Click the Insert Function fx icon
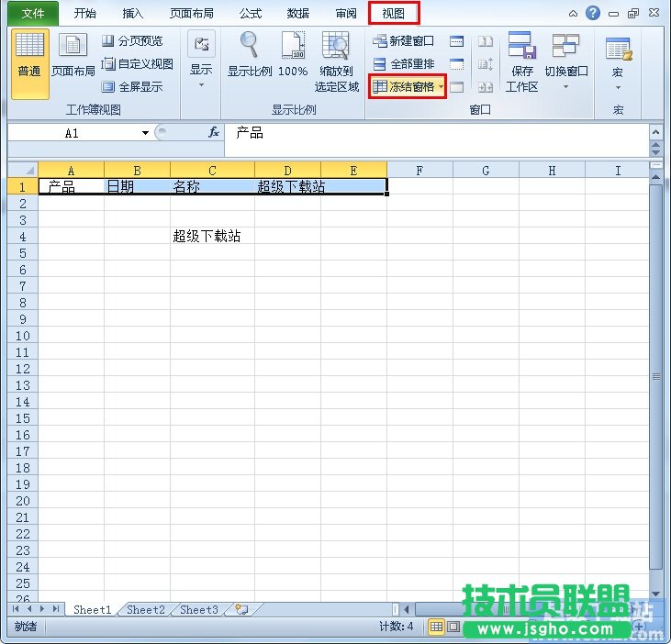The image size is (671, 644). (214, 133)
